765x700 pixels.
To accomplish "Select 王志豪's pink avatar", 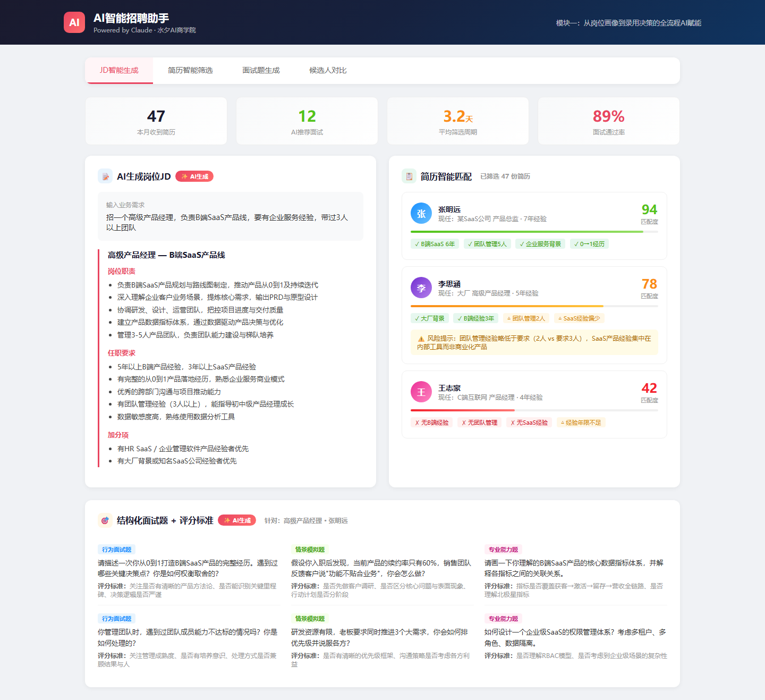I will point(421,392).
